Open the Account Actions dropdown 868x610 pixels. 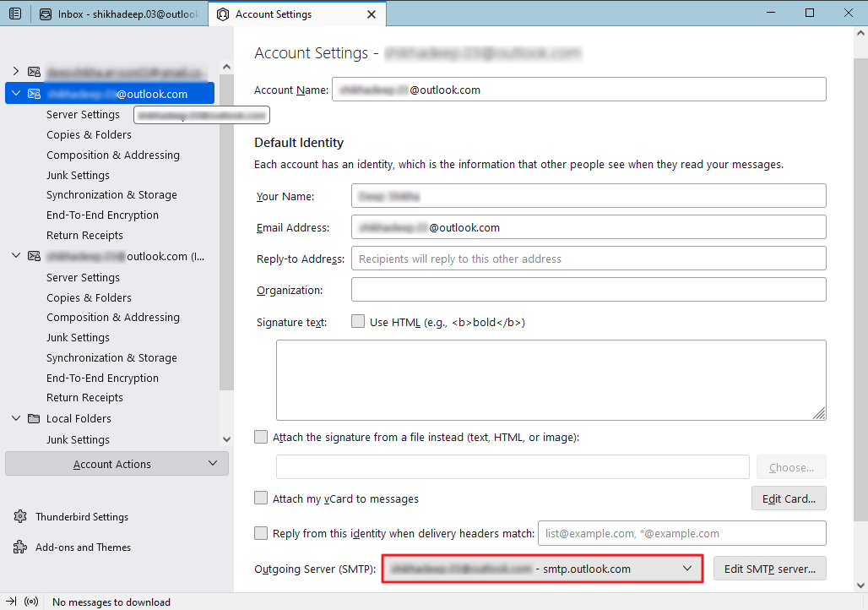(117, 464)
